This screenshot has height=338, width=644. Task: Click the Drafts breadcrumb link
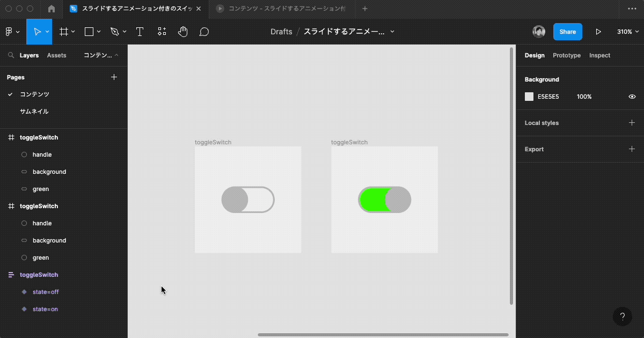[x=281, y=32]
